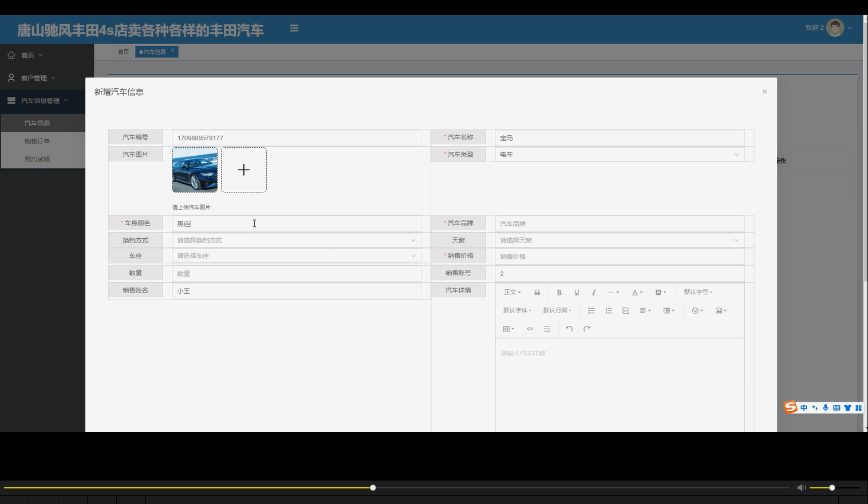
Task: Mute the video player volume
Action: pyautogui.click(x=801, y=487)
